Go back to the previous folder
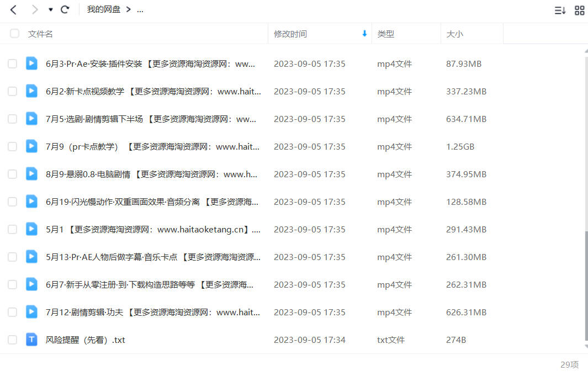588x376 pixels. (x=13, y=10)
